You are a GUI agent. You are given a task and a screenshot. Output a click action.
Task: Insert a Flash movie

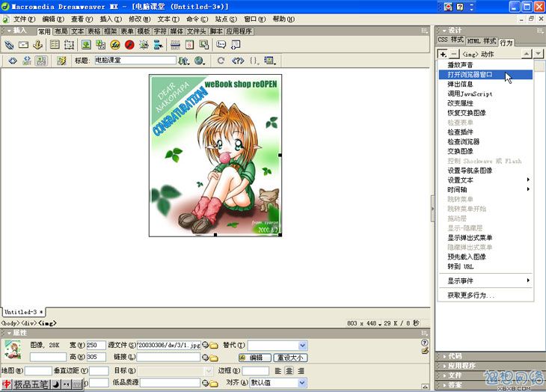[x=129, y=45]
